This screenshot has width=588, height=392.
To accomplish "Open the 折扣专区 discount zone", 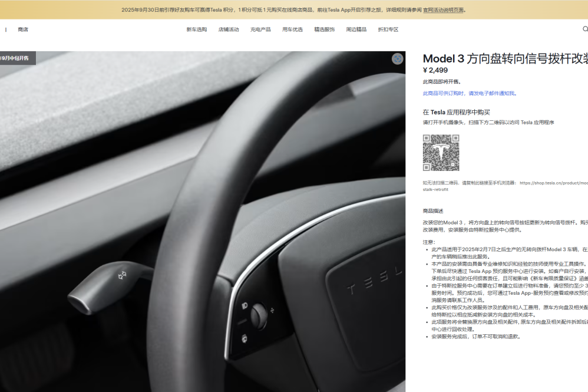I will pos(388,29).
